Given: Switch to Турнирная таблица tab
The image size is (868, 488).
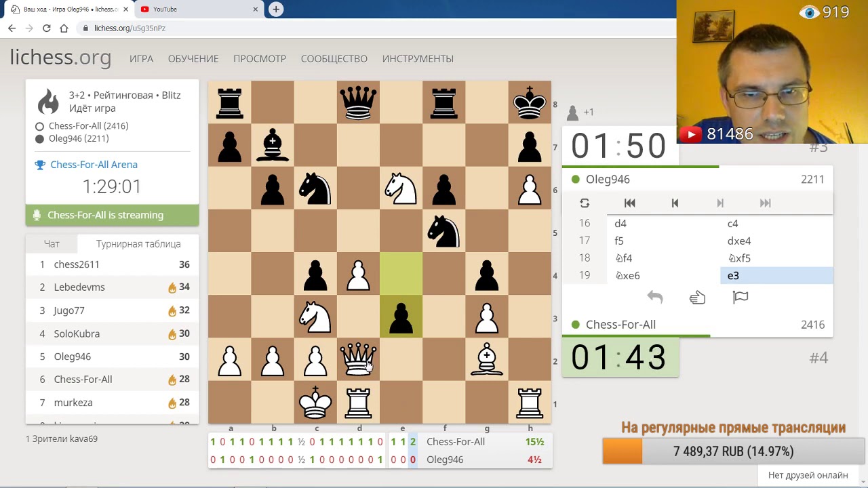Looking at the screenshot, I should 138,243.
